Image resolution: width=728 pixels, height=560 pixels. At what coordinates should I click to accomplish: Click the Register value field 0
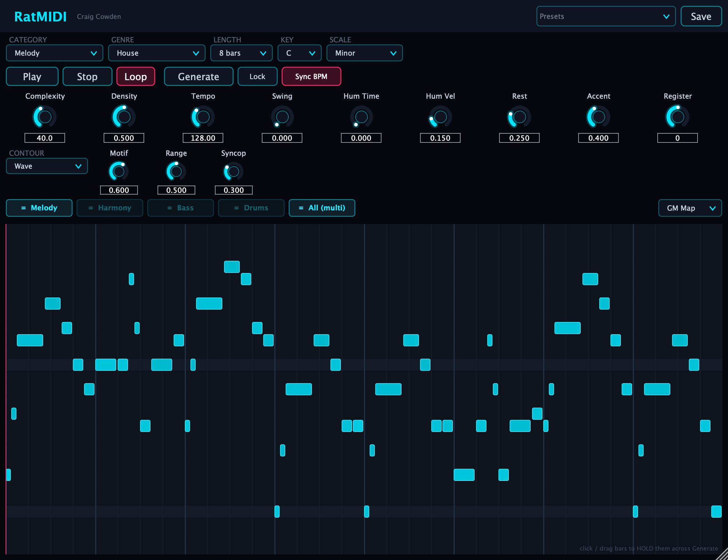[678, 138]
